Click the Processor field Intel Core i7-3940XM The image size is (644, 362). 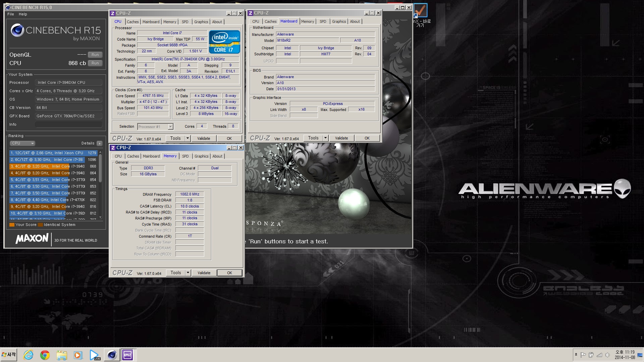(69, 82)
